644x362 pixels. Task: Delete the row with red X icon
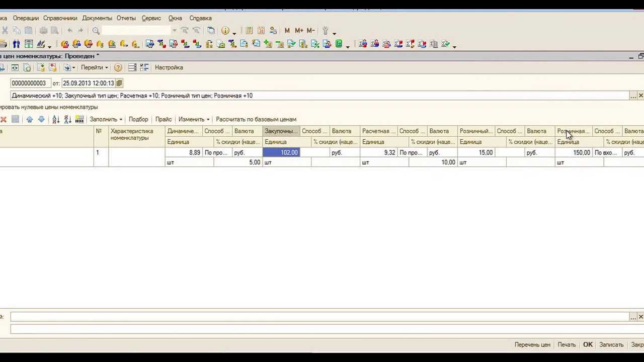[x=4, y=119]
